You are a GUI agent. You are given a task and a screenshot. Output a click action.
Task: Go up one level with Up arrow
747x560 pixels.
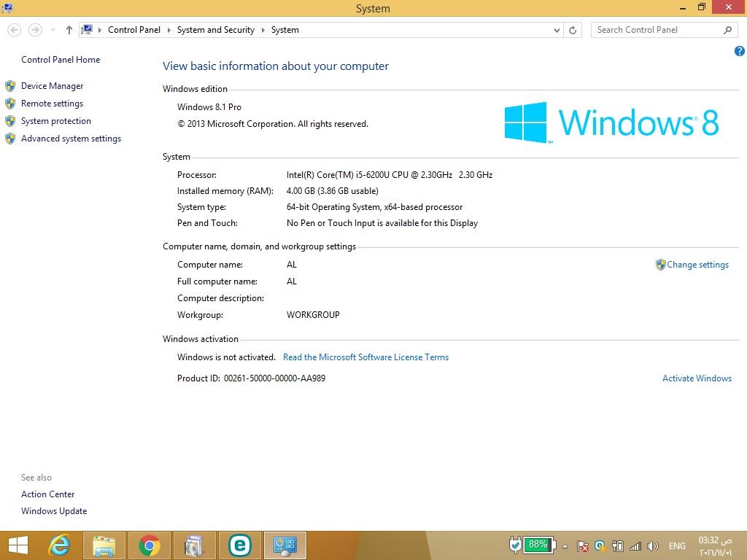pos(69,30)
